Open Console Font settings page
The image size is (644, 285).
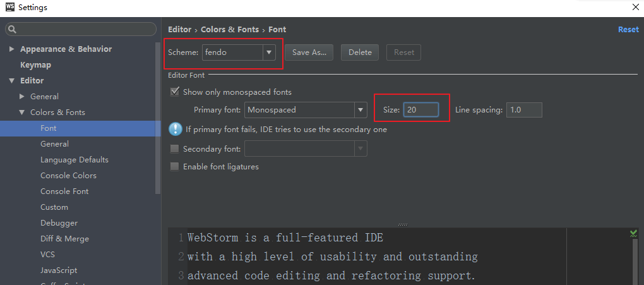(x=64, y=191)
